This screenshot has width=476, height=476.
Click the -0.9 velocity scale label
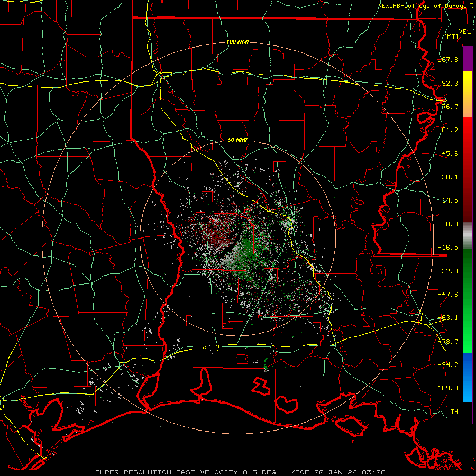click(x=450, y=224)
